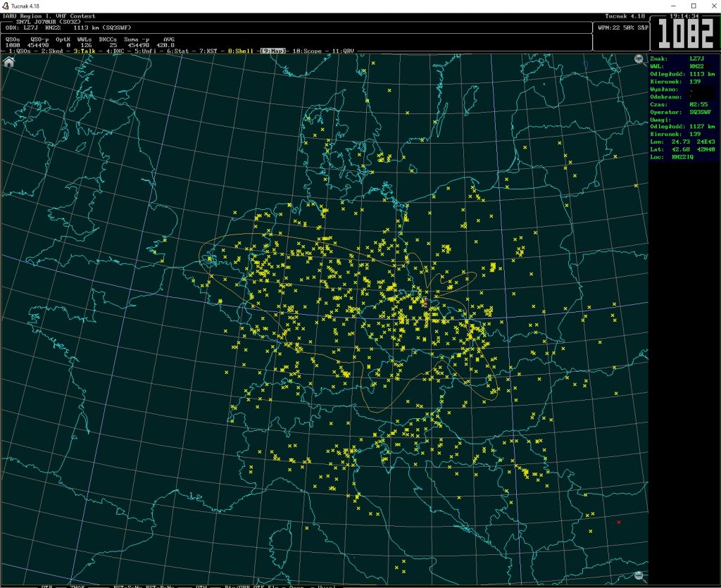
Task: Minimize the Tucnak window
Action: tap(674, 6)
